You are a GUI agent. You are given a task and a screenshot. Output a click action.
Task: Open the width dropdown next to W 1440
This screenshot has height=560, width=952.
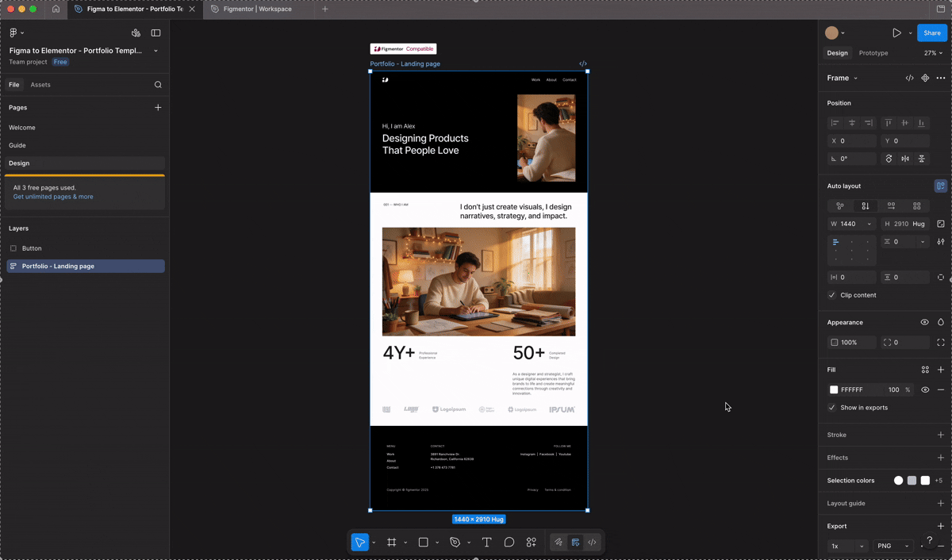(x=869, y=224)
